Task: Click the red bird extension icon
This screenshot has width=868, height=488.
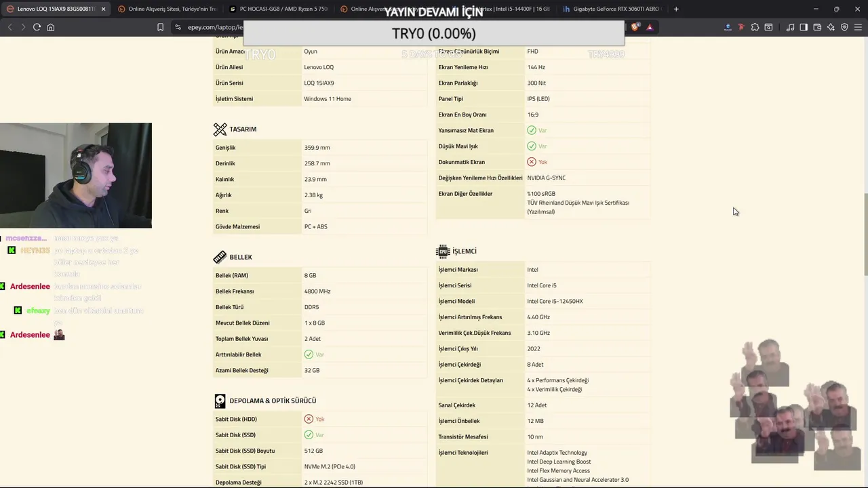Action: [x=741, y=27]
